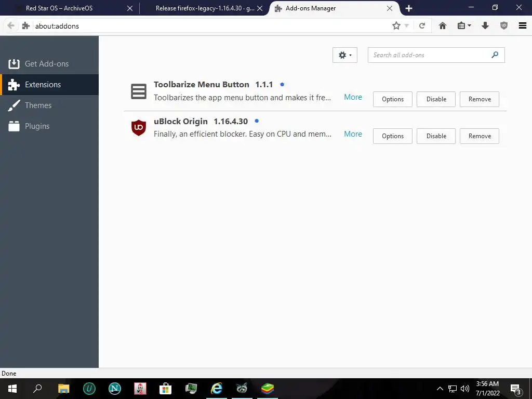532x399 pixels.
Task: Click the uBlock Origin 1.16.4.30 title
Action: (201, 122)
